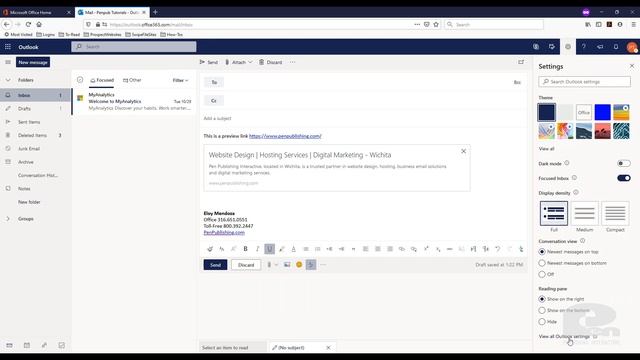Viewport: 640px width, 360px height.
Task: Expand the Groups section
Action: (8, 219)
